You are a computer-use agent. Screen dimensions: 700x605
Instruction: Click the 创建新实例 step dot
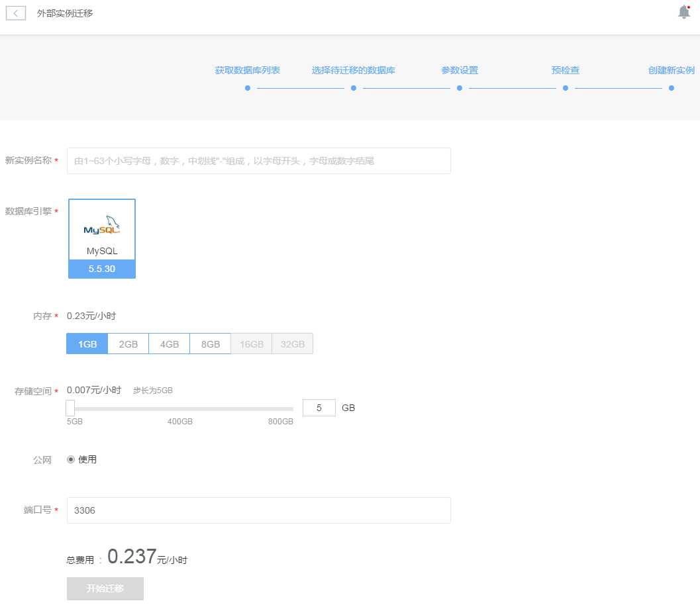coord(671,87)
